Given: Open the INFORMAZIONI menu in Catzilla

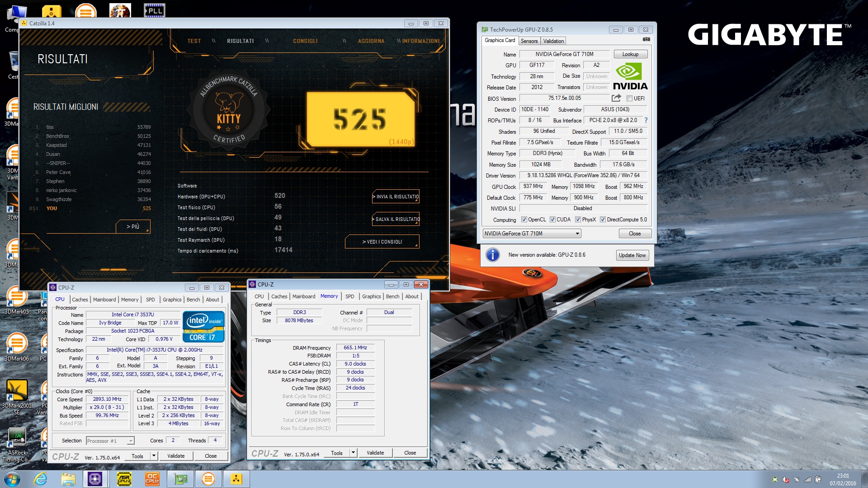Looking at the screenshot, I should tap(420, 41).
